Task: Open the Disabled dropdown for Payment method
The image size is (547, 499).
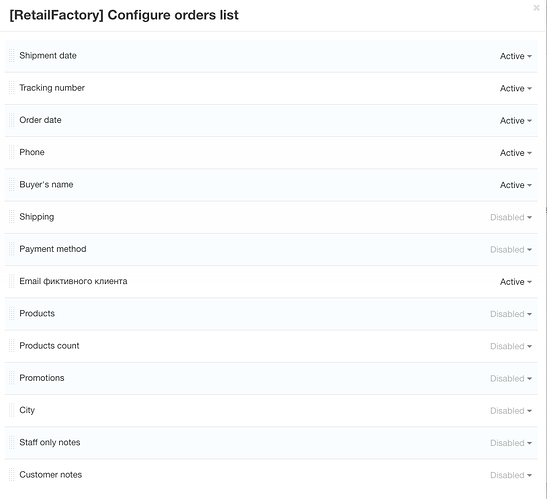Action: [511, 250]
